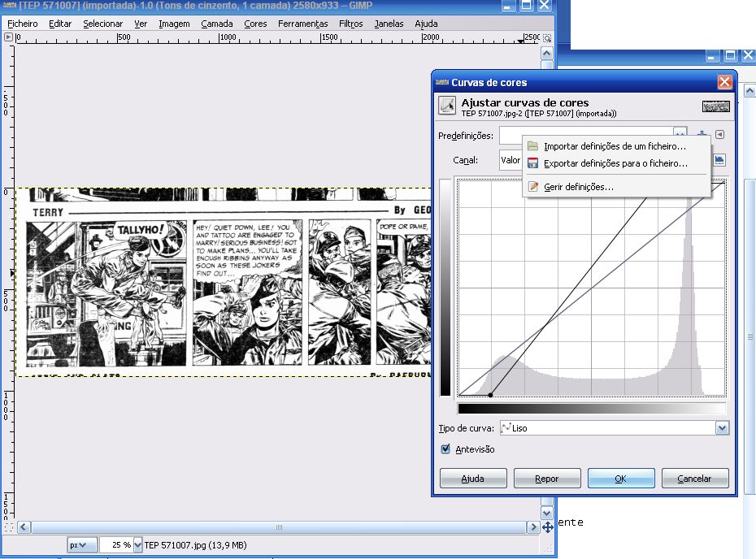Image resolution: width=756 pixels, height=559 pixels.
Task: Choose Gerir definições entry
Action: 616,187
